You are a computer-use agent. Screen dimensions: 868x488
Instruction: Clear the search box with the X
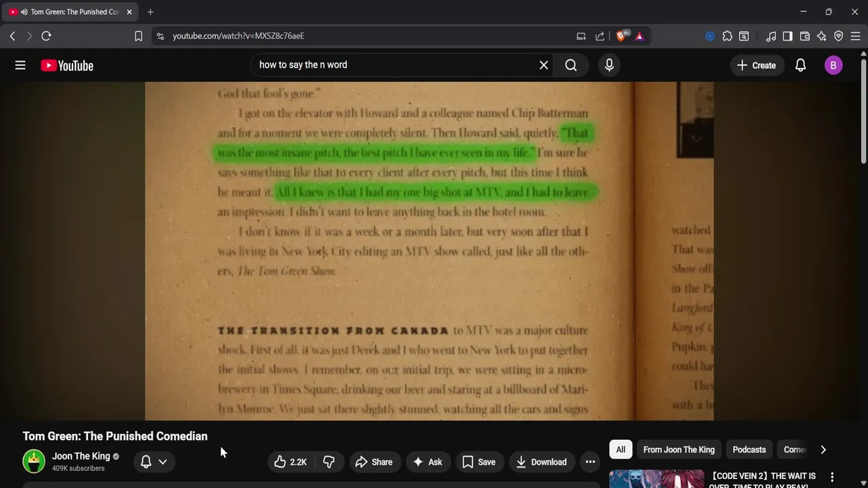(543, 65)
